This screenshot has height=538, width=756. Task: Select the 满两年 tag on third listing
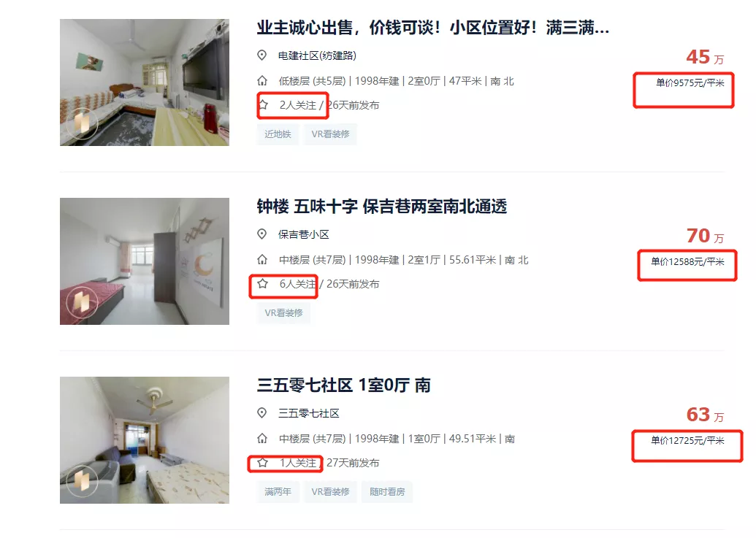coord(278,492)
